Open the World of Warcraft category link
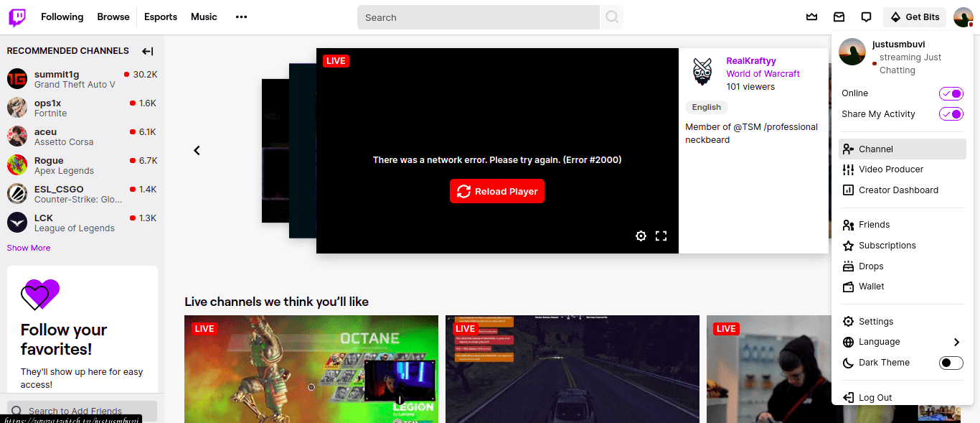Screen dimensions: 980x423 (763, 74)
